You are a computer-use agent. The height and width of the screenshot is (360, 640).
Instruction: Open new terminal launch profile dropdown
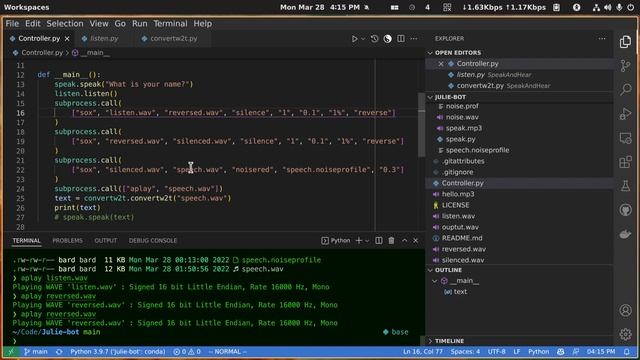click(x=367, y=241)
